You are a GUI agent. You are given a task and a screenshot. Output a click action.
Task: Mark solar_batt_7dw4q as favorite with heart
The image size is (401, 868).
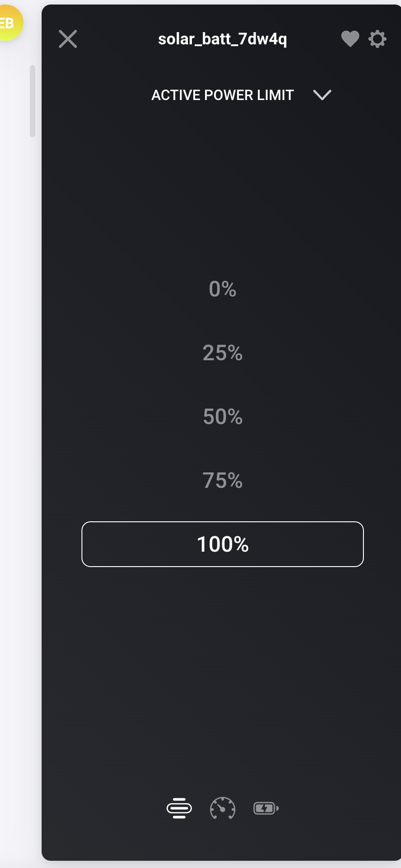pos(350,39)
